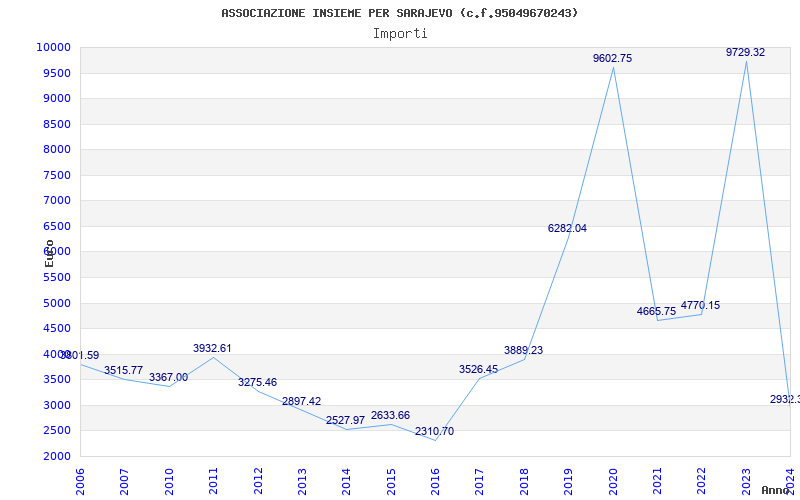Viewport: 800px width, 500px height.
Task: Click the 2527.97 value label
Action: coord(345,420)
